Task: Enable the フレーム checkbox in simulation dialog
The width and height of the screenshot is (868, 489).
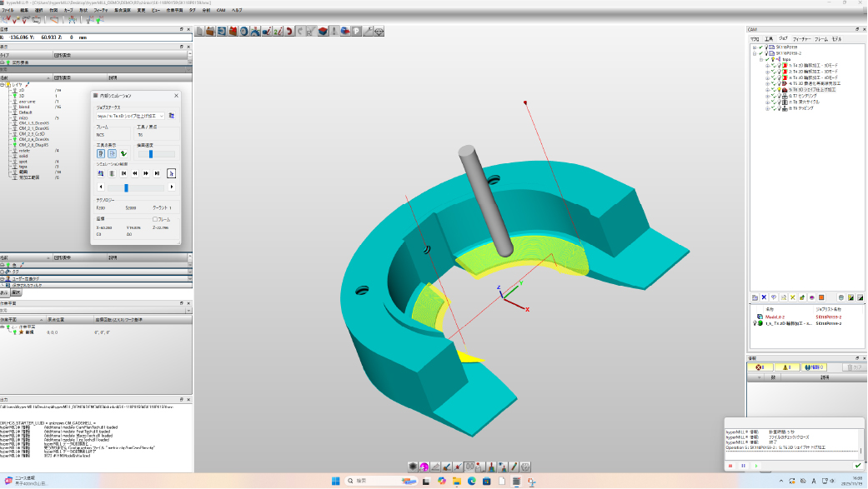Action: click(155, 219)
